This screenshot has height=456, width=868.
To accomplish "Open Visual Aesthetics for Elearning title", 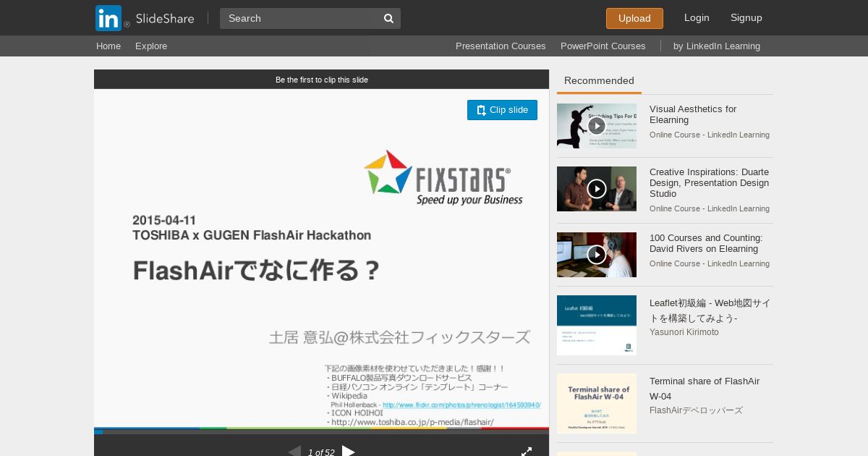I will (693, 114).
